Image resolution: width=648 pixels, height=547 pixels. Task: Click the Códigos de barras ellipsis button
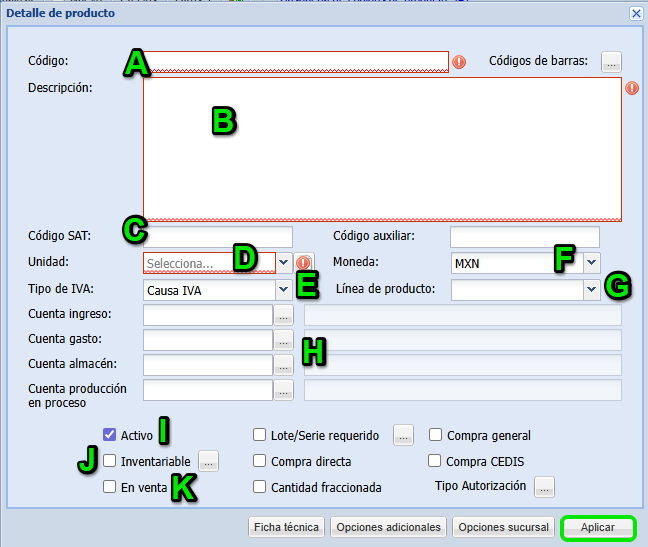click(611, 62)
